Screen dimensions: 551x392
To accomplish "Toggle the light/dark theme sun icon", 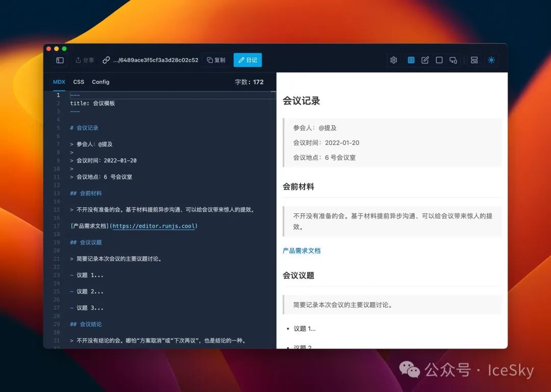I will click(491, 60).
